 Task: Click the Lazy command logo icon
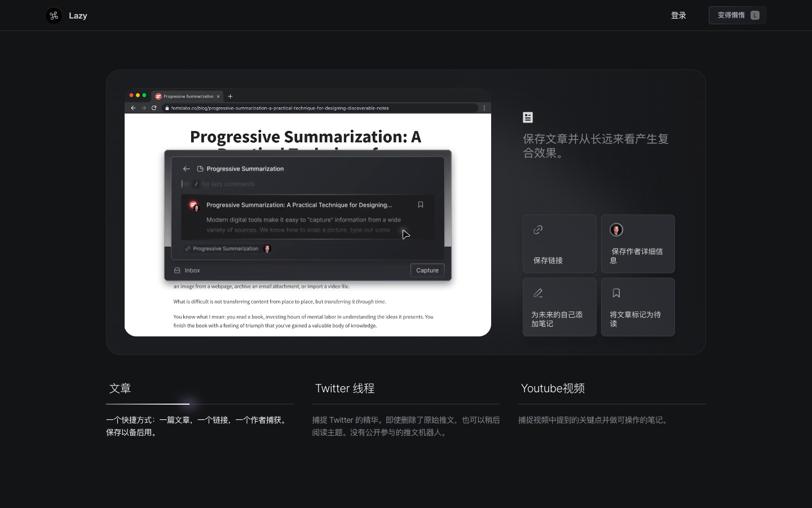54,15
